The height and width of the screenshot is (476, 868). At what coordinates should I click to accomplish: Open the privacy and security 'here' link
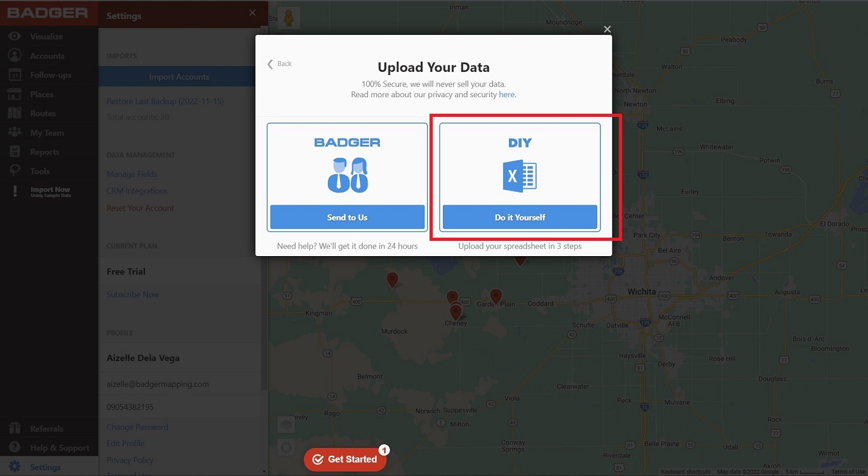click(506, 95)
